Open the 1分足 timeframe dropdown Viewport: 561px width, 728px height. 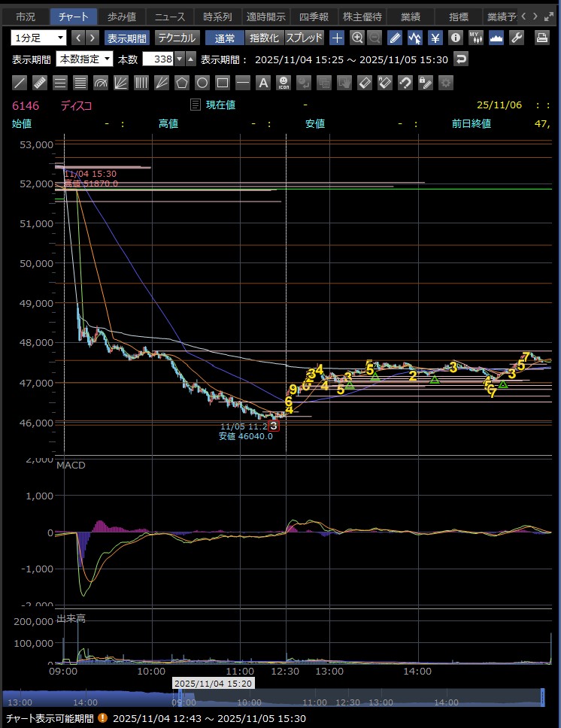point(39,38)
